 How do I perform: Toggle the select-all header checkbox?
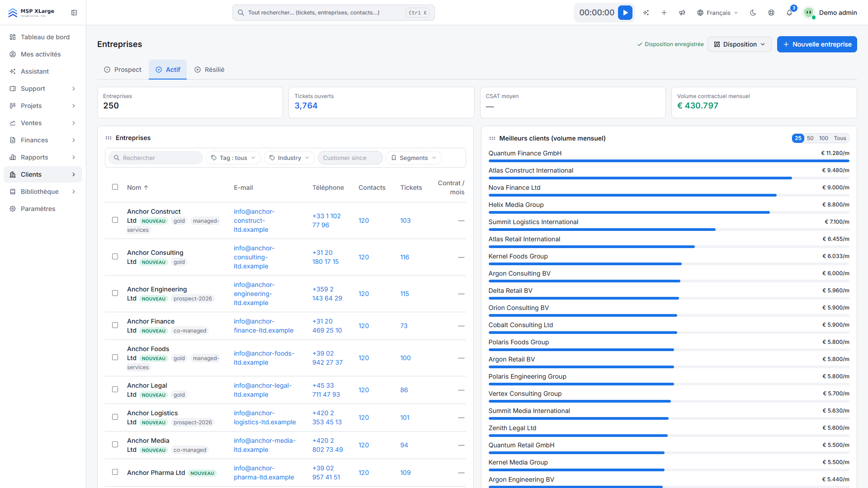click(115, 187)
